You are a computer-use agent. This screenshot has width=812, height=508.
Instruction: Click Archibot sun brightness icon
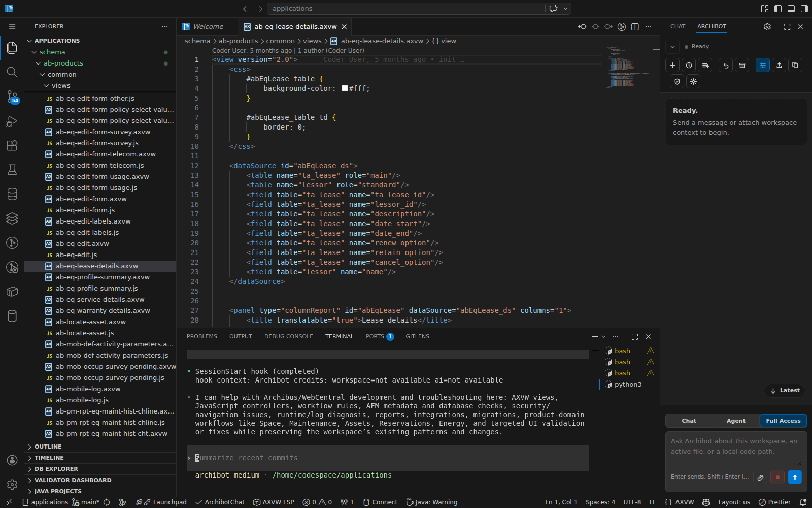pos(693,81)
